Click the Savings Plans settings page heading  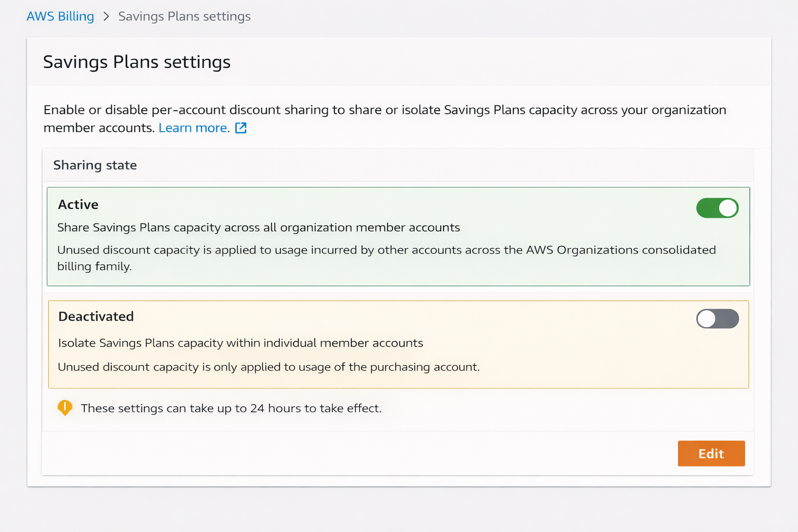(x=137, y=62)
